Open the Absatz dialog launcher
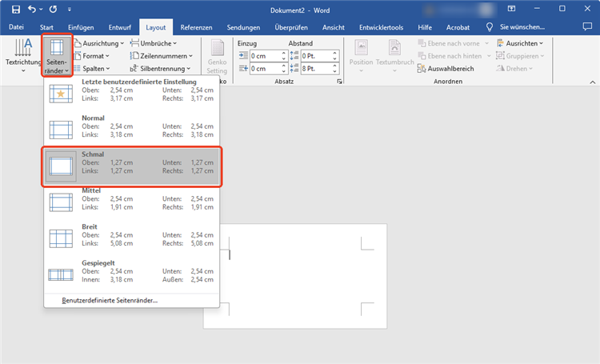Screen dimensions: 600x364 click(x=339, y=82)
